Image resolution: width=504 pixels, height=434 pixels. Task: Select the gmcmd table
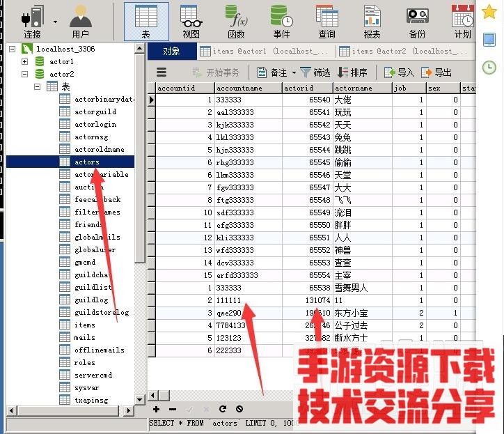(85, 262)
